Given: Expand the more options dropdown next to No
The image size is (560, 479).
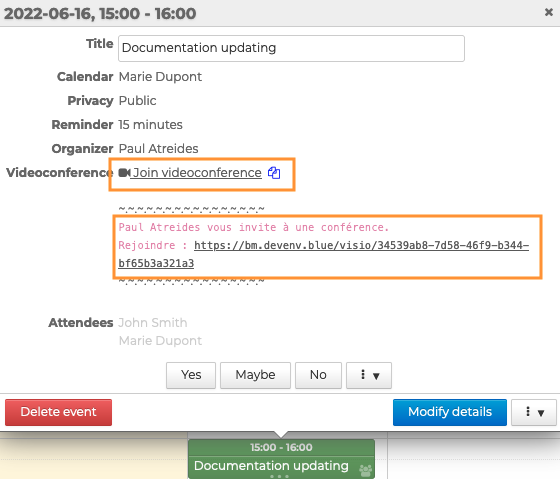Looking at the screenshot, I should (369, 375).
